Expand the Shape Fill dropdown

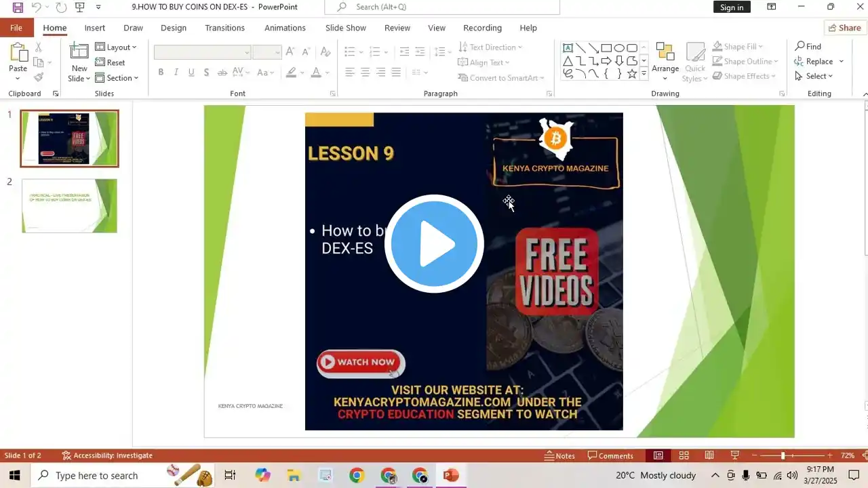[x=738, y=47]
